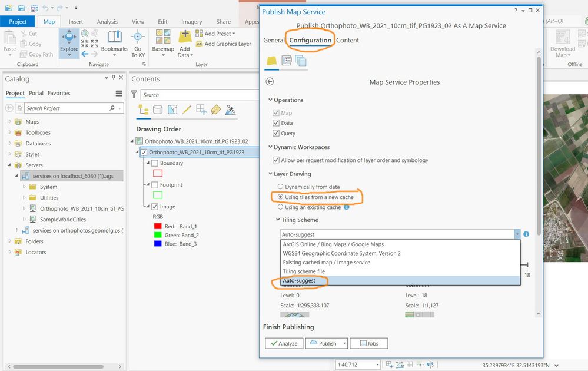Image resolution: width=588 pixels, height=371 pixels.
Task: Select Using an existing cache radio
Action: (x=280, y=207)
